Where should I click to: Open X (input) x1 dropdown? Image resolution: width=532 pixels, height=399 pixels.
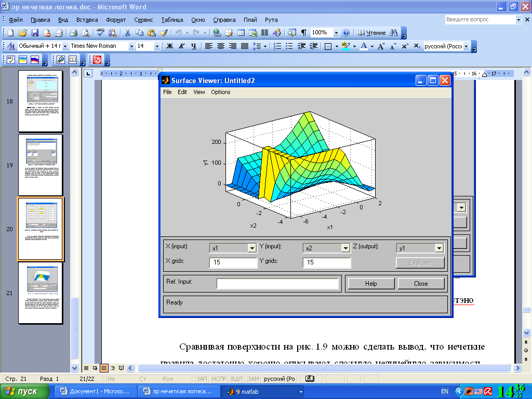[x=252, y=248]
